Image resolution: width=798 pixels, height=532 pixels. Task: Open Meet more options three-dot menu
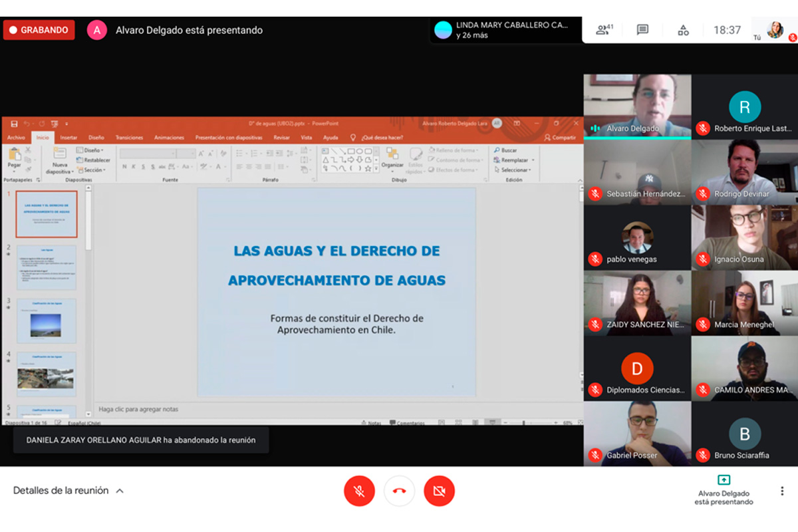click(x=782, y=491)
